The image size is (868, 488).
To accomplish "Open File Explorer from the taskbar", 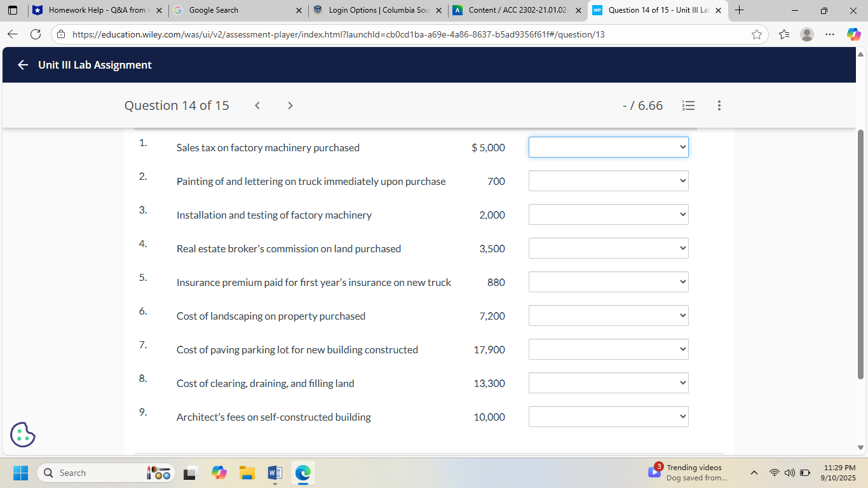I will [x=247, y=473].
